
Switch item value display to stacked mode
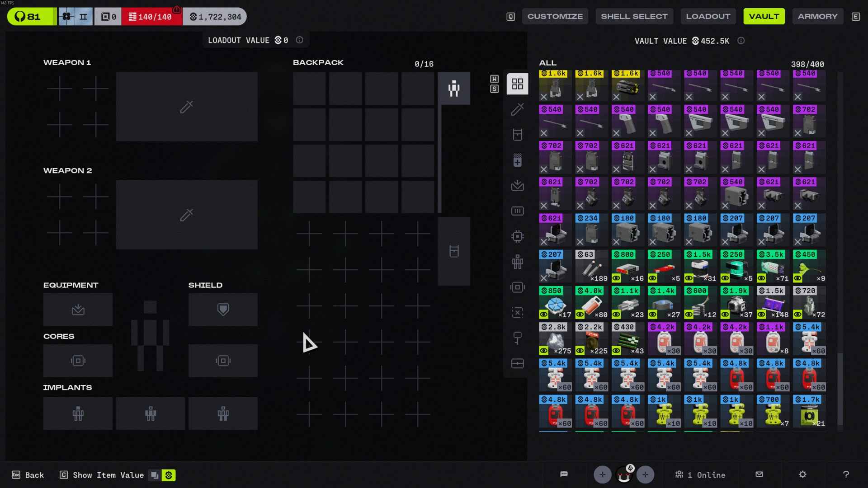tap(155, 475)
